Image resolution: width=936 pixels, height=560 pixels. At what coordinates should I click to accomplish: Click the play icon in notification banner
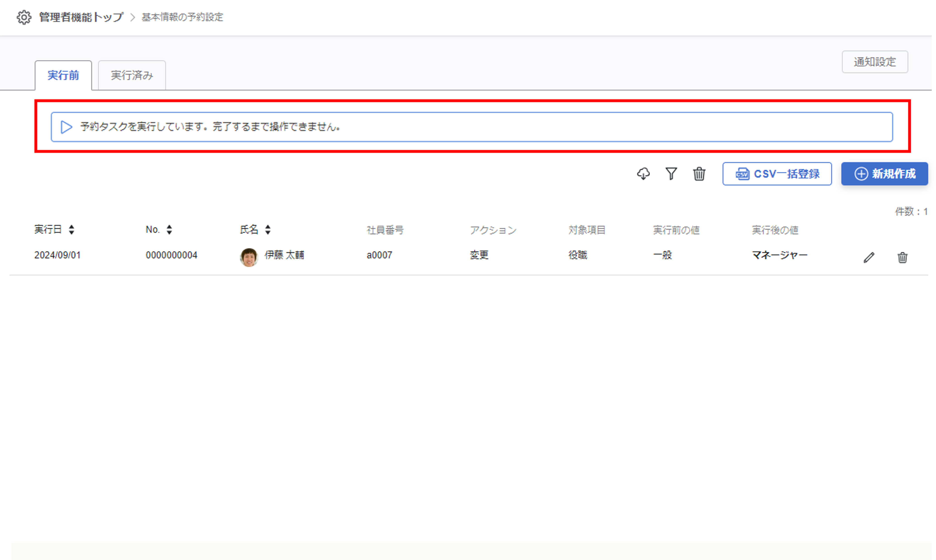[x=67, y=127]
